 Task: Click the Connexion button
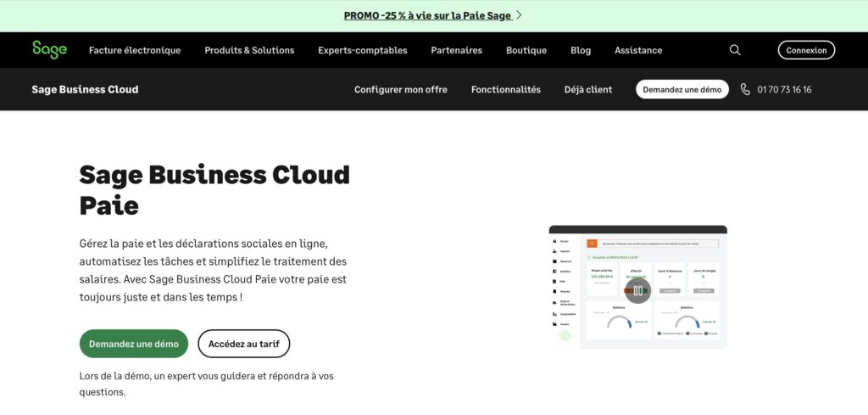click(806, 50)
